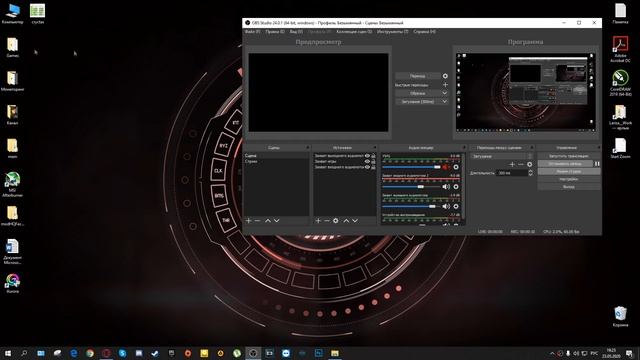Screen dimensions: 640x360
Task: Open MSI Afterburner desktop shortcut
Action: coord(12,184)
